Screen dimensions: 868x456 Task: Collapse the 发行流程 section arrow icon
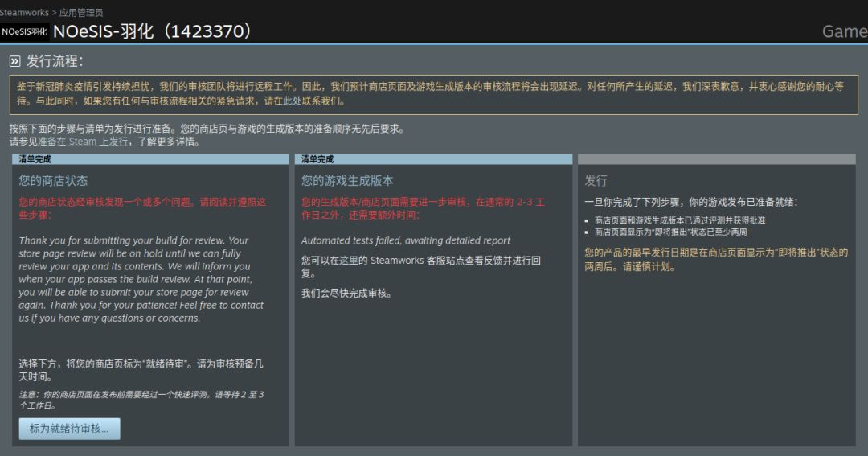(15, 61)
